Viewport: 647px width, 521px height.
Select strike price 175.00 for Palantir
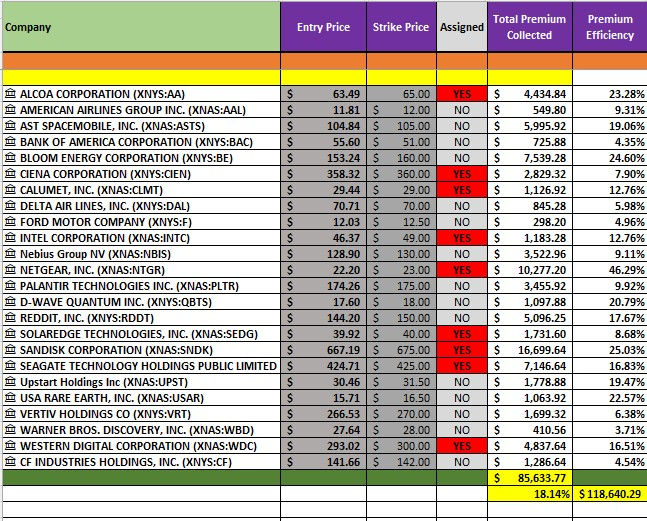[x=401, y=285]
